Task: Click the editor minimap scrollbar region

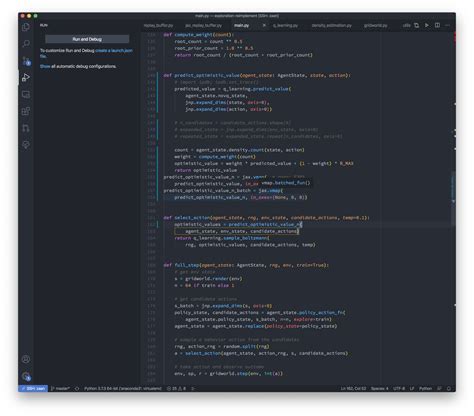Action: (x=453, y=200)
